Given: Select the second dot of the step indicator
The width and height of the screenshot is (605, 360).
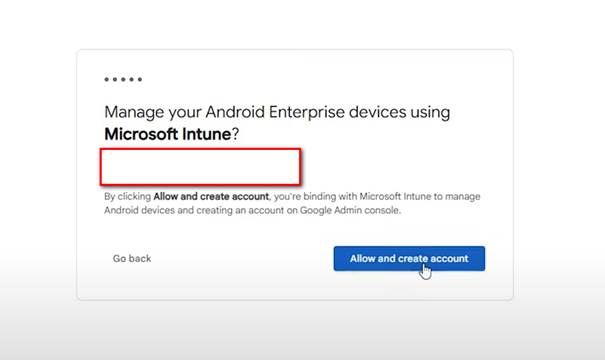Looking at the screenshot, I should (115, 79).
